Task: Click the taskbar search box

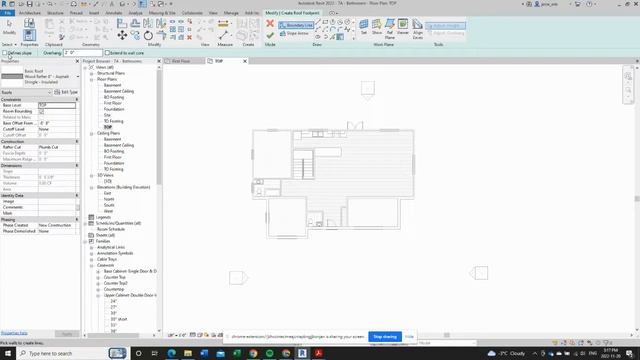Action: coord(72,353)
